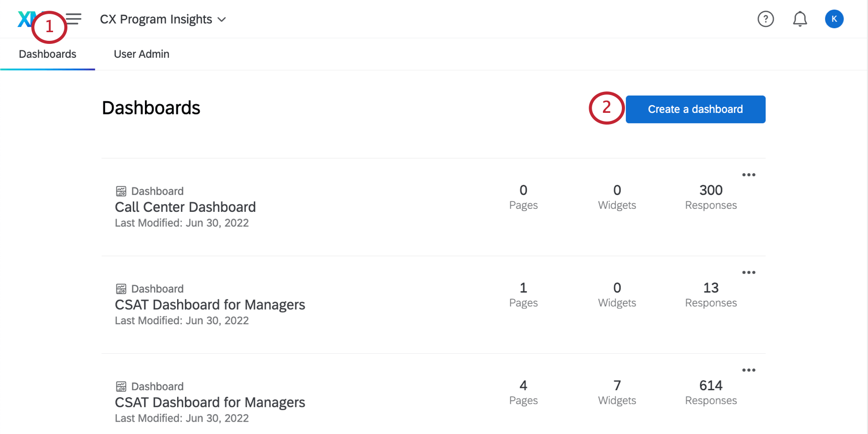Open the CSAT Dashboard with 614 responses
Viewport: 868px width, 434px height.
(209, 402)
